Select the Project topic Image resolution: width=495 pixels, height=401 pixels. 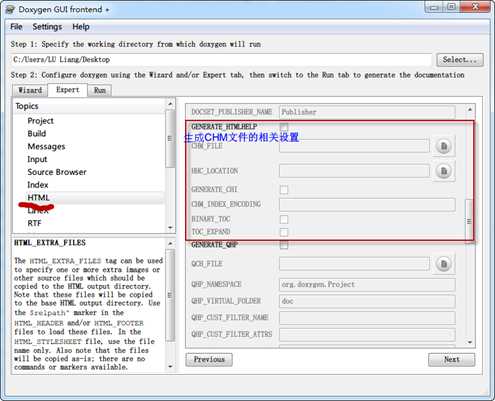40,121
